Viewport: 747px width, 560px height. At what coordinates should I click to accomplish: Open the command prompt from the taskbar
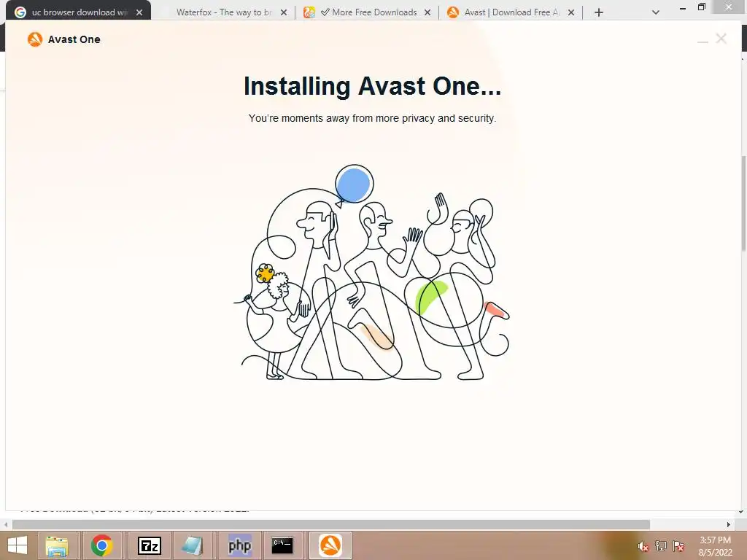(282, 545)
